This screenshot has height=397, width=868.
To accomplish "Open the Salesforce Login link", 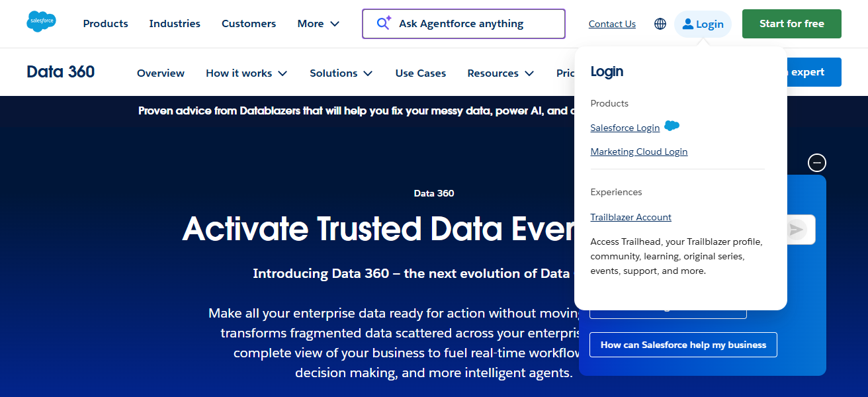I will [x=625, y=128].
